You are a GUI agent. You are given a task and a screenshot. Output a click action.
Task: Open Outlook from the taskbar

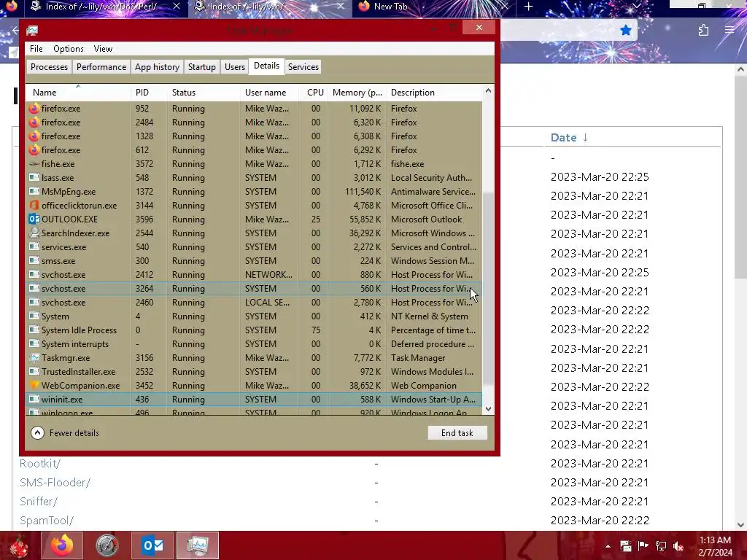point(152,545)
